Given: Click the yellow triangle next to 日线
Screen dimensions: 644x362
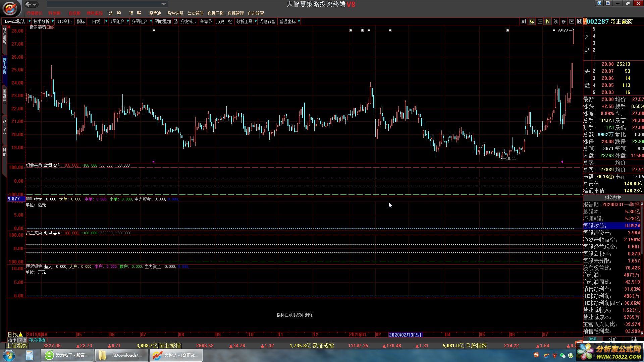Looking at the screenshot, I should point(20,335).
